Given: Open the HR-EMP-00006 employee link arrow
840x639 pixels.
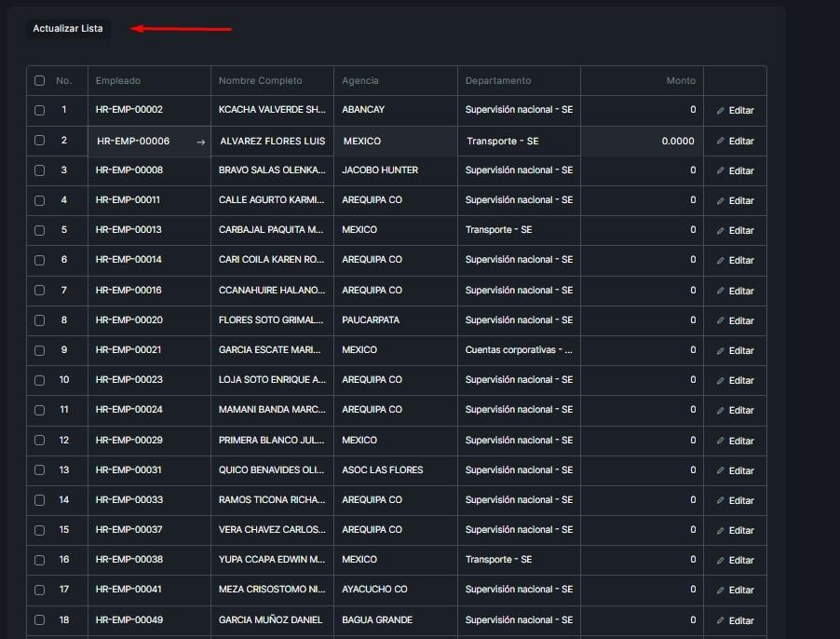Looking at the screenshot, I should [200, 142].
